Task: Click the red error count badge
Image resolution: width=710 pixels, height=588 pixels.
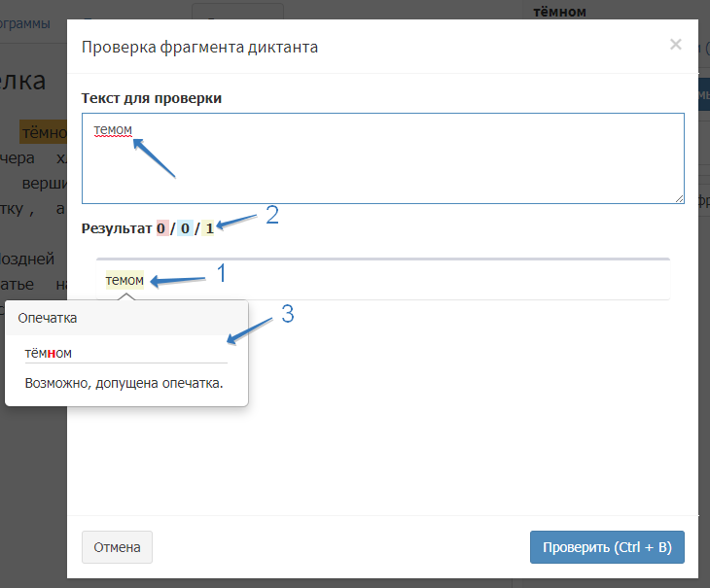Action: (161, 229)
